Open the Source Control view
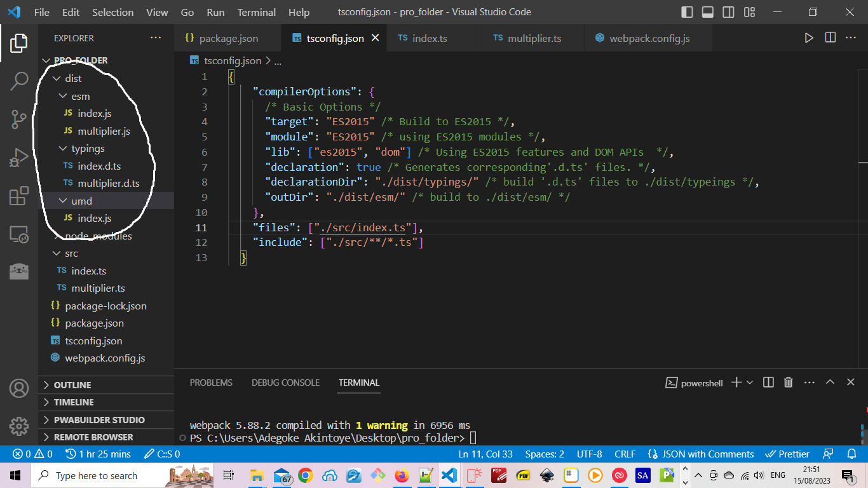The height and width of the screenshot is (488, 868). 19,119
